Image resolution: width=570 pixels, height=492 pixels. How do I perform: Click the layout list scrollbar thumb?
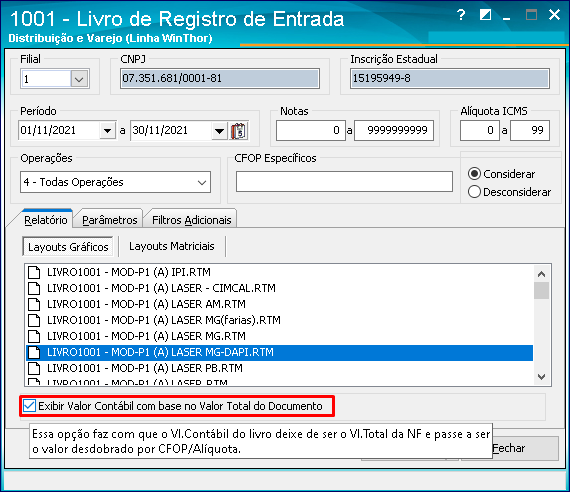tap(542, 291)
